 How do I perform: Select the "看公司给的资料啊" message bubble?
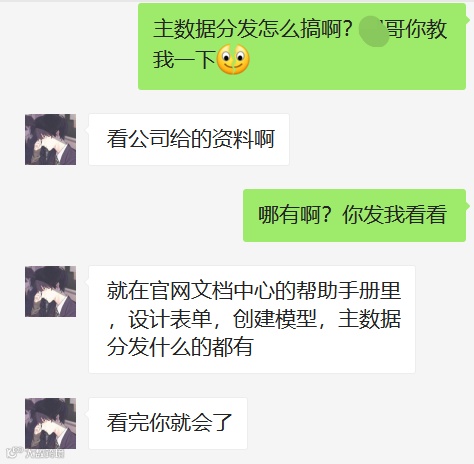(189, 139)
